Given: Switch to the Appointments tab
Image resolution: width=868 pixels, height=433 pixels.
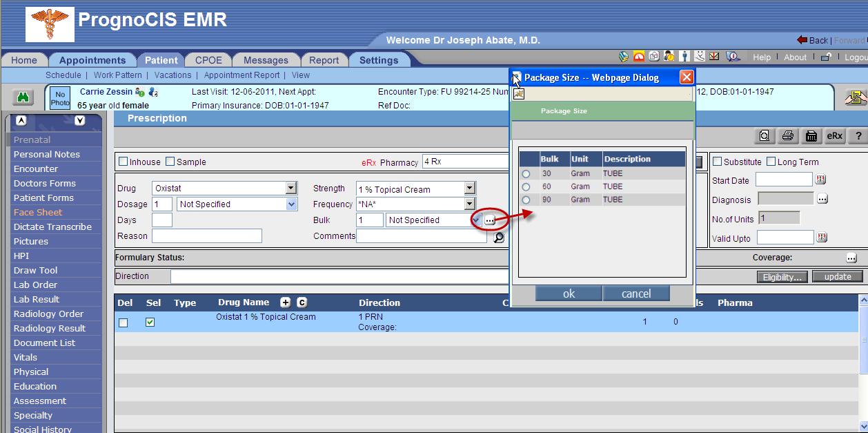Looking at the screenshot, I should pyautogui.click(x=92, y=60).
